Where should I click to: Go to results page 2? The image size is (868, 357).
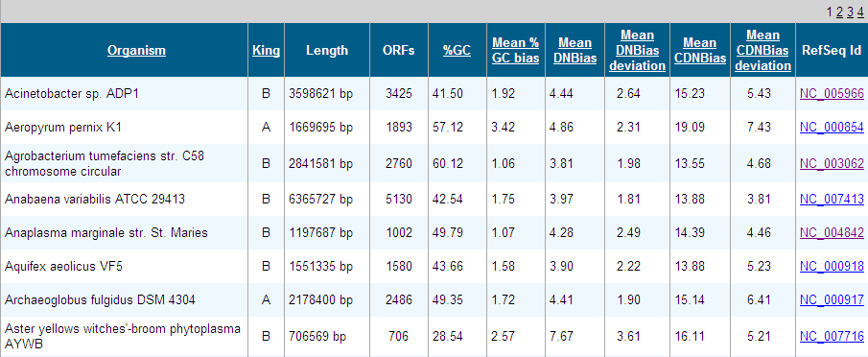tap(840, 12)
